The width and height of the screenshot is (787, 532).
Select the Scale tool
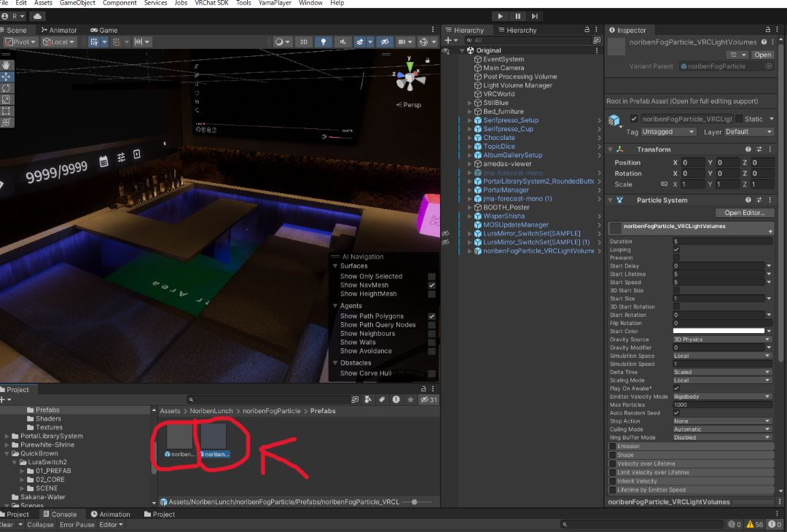(7, 100)
